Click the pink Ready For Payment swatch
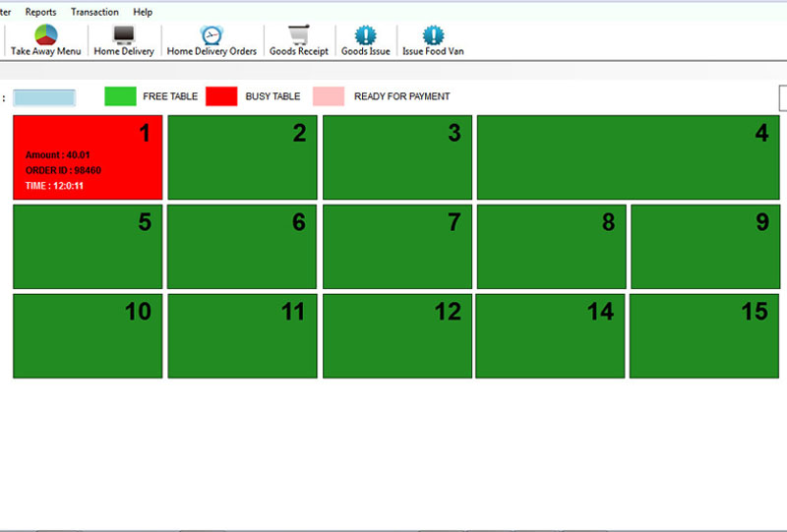787x532 pixels. point(329,96)
